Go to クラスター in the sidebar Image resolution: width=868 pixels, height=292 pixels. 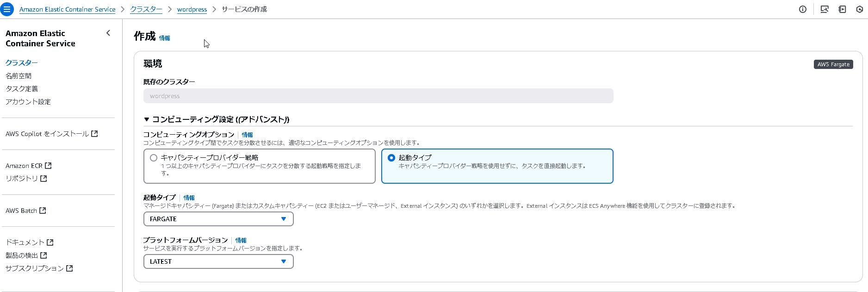tap(22, 63)
